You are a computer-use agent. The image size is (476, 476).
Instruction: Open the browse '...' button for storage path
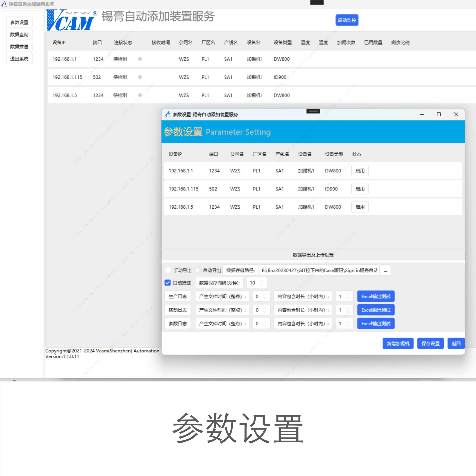(385, 270)
